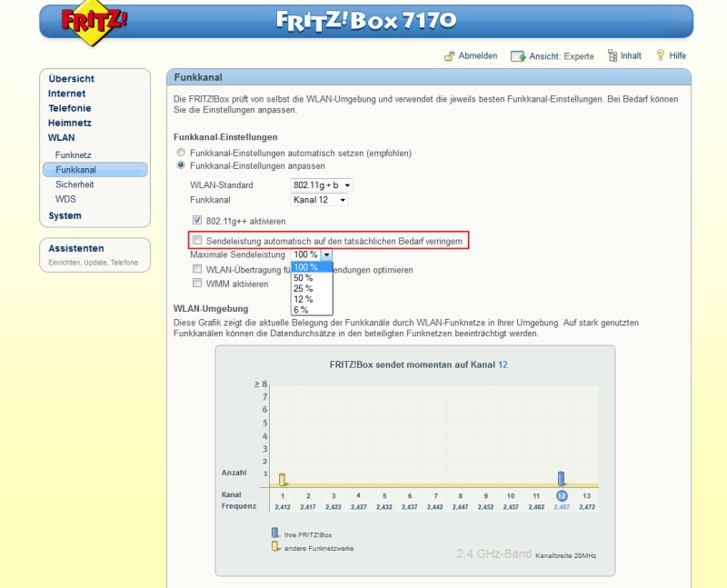Choose 12 % transmit power
This screenshot has height=588, width=727.
312,299
